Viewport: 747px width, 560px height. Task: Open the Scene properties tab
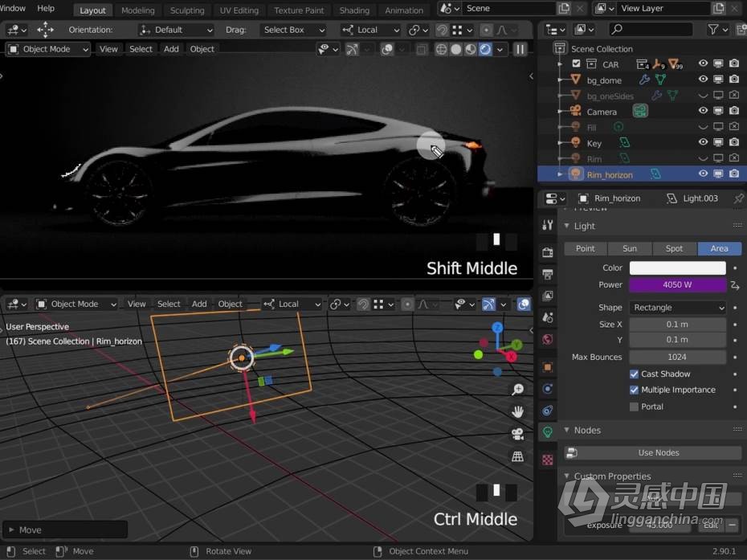tap(548, 317)
